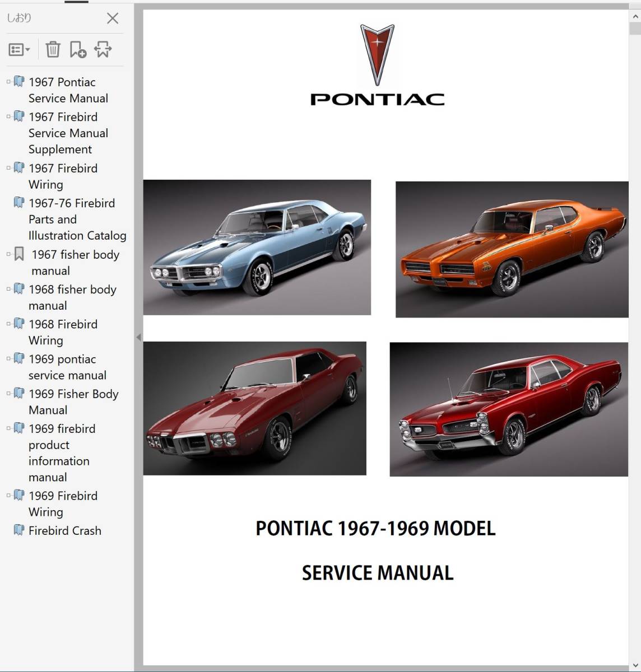Expand the 1968 Firebird Wiring bookmark
641x672 pixels.
pyautogui.click(x=8, y=324)
